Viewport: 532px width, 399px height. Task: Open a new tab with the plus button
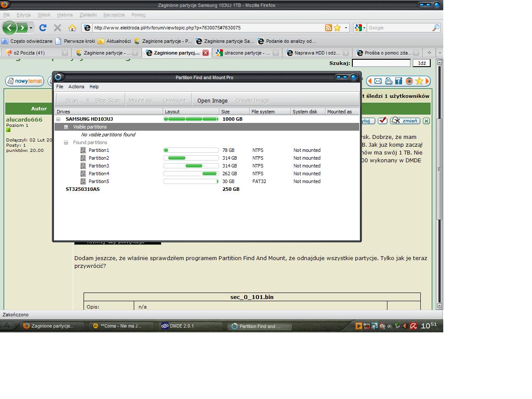(429, 53)
